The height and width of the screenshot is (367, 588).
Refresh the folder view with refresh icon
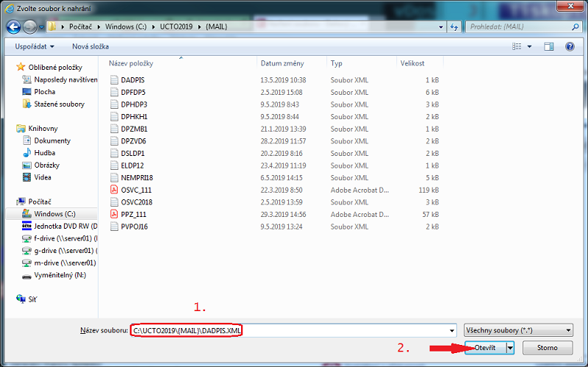[454, 27]
